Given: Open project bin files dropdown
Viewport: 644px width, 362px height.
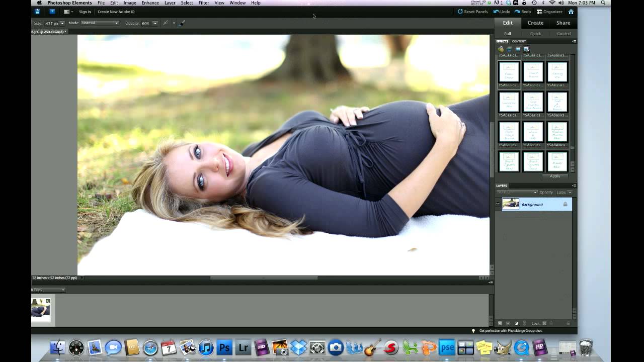Looking at the screenshot, I should (x=48, y=290).
